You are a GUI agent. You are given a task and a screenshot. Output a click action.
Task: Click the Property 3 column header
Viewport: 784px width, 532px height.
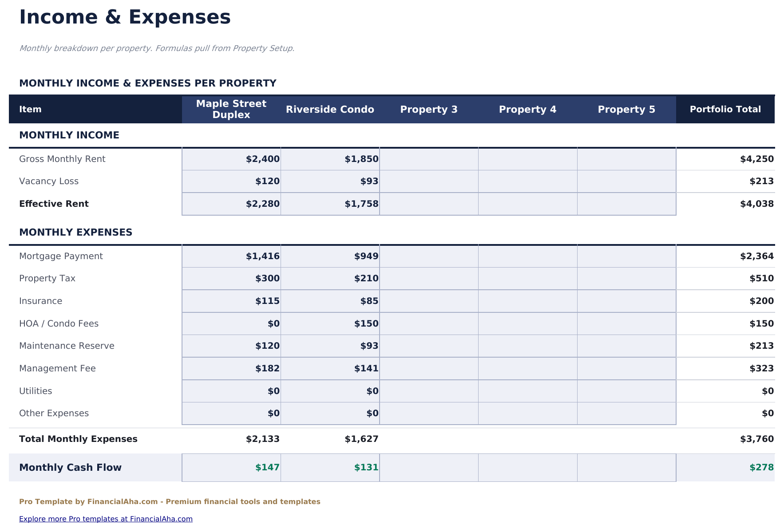click(x=428, y=109)
